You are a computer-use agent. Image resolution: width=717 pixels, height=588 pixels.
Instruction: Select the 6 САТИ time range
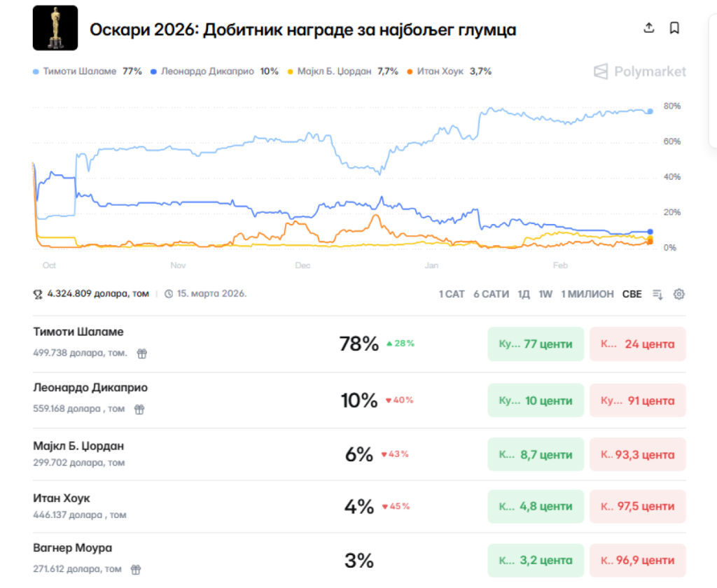point(491,294)
